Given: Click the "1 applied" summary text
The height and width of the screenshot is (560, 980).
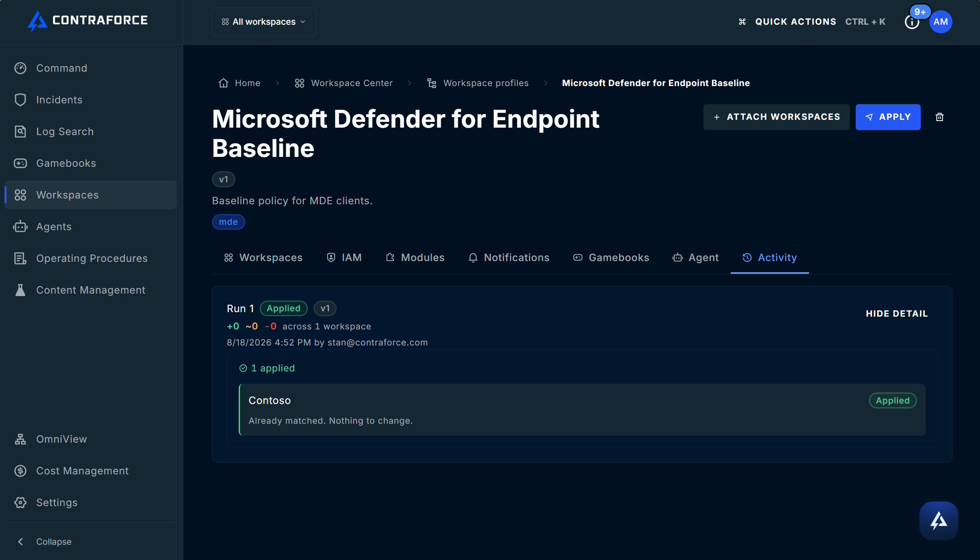Looking at the screenshot, I should pyautogui.click(x=273, y=368).
